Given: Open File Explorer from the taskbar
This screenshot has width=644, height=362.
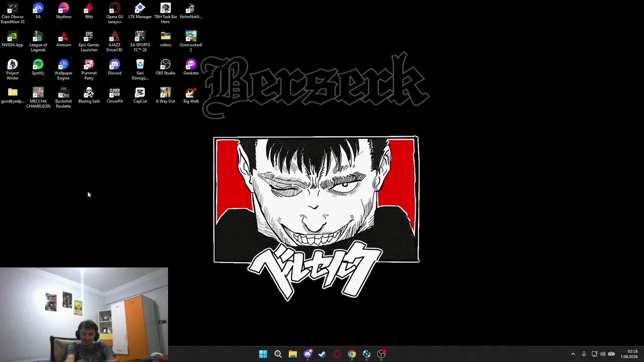Looking at the screenshot, I should (x=293, y=354).
